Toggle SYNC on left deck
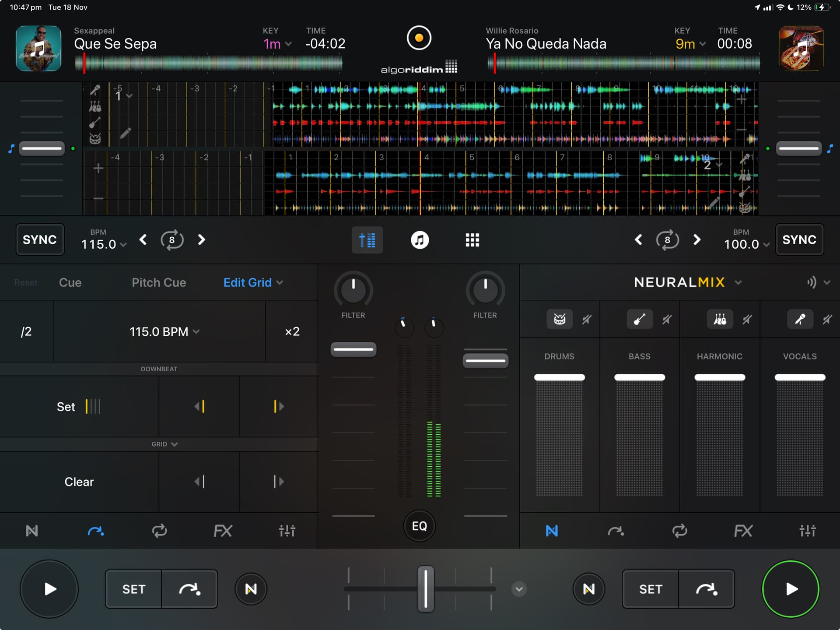Image resolution: width=840 pixels, height=630 pixels. coord(40,239)
